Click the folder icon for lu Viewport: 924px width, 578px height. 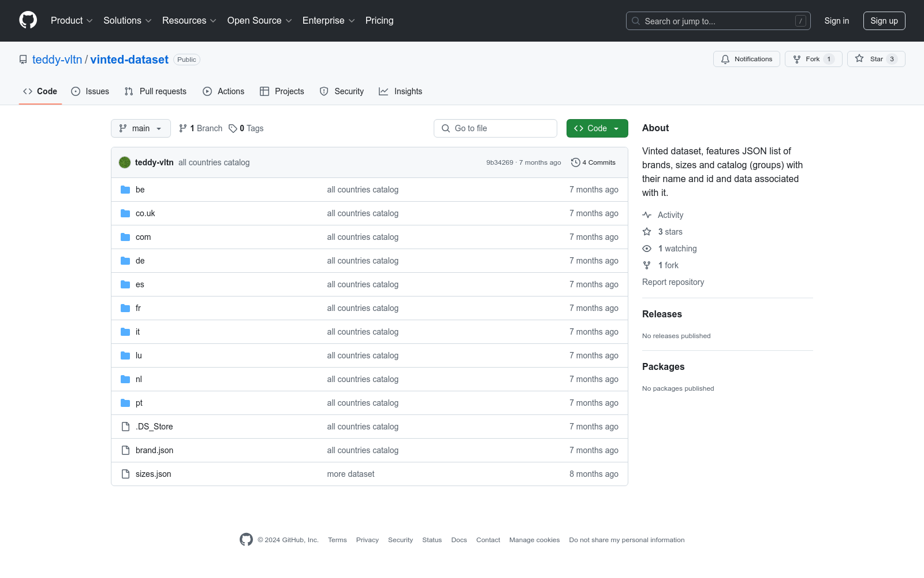click(x=125, y=355)
